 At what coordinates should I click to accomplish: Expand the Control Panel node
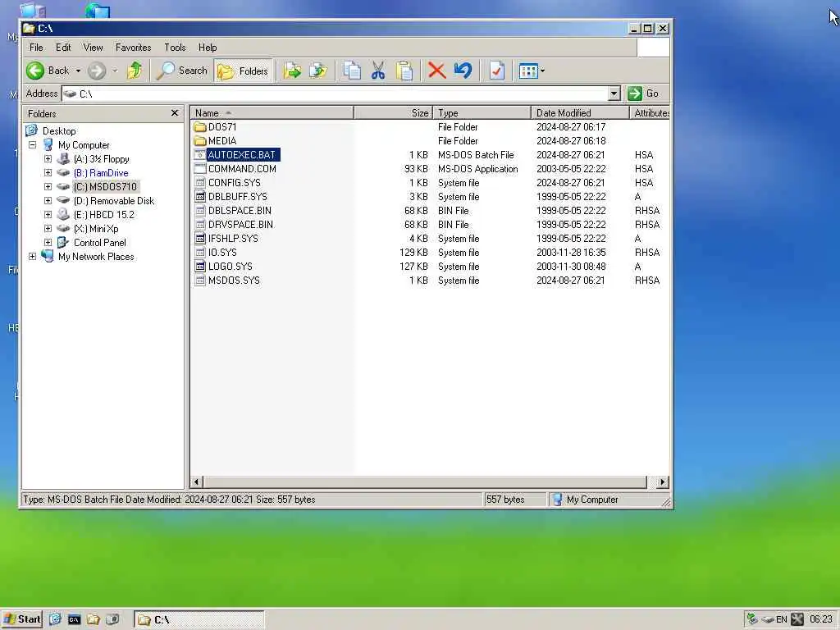pyautogui.click(x=48, y=243)
